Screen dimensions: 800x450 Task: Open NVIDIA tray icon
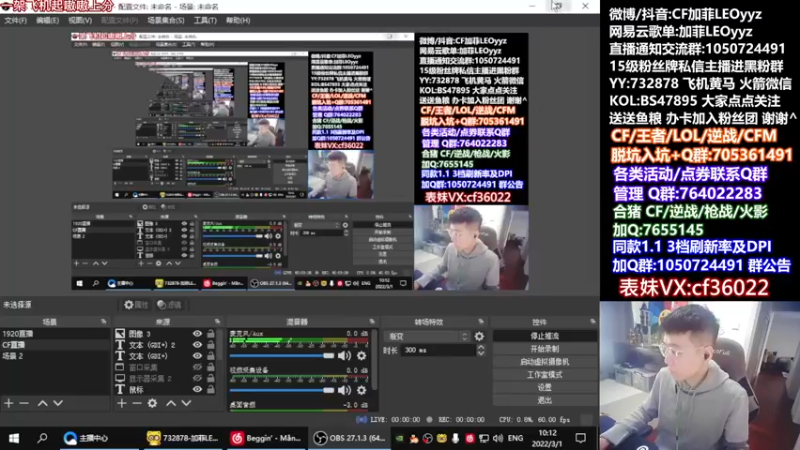pos(399,438)
